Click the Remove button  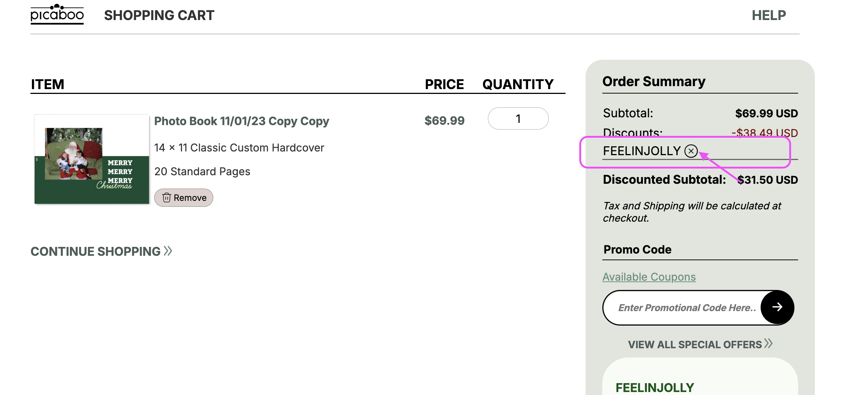184,197
